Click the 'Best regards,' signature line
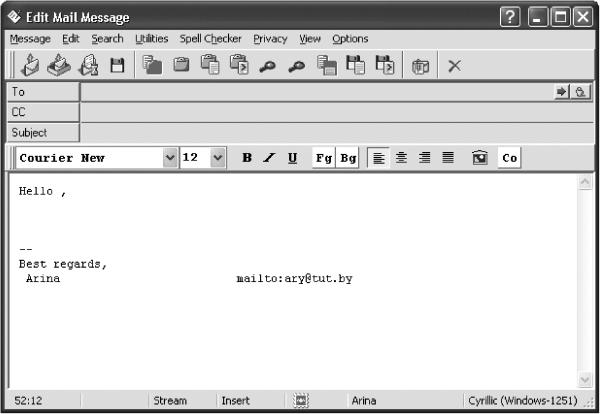600x414 pixels. pyautogui.click(x=63, y=264)
